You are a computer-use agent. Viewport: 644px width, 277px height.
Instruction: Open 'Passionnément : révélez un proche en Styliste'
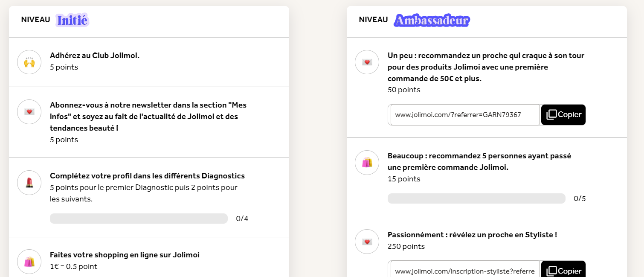[x=472, y=235]
